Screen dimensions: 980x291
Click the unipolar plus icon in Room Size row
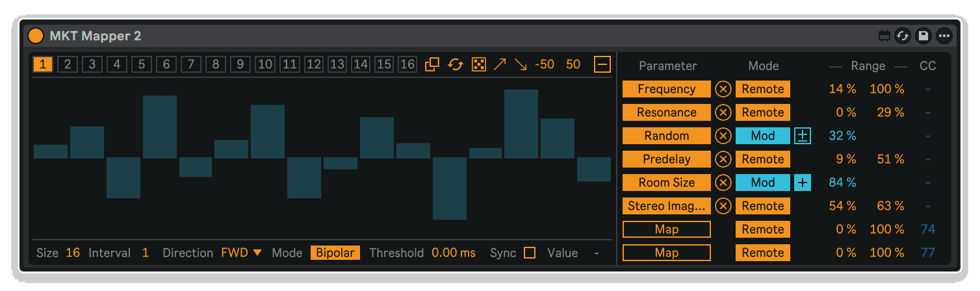point(803,183)
